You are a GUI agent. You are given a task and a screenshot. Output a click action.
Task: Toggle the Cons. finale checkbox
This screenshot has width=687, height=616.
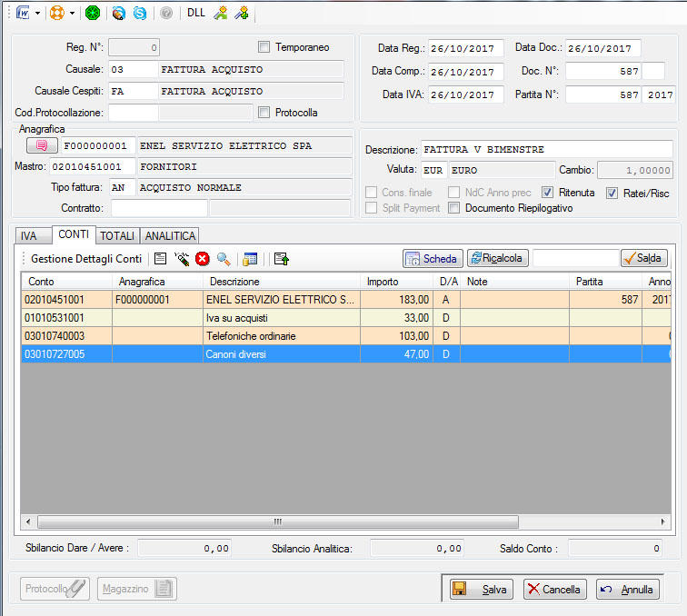[x=371, y=193]
